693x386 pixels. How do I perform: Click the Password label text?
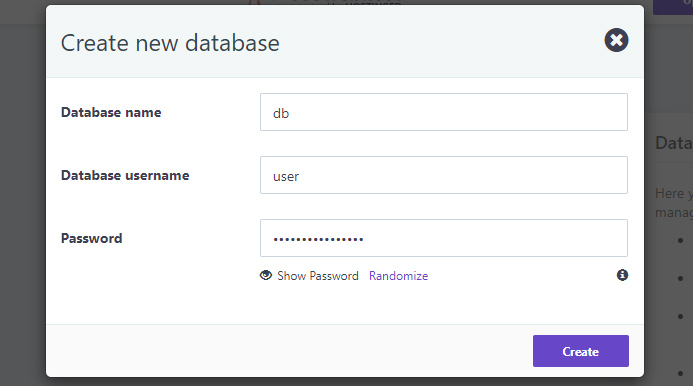[x=91, y=238]
